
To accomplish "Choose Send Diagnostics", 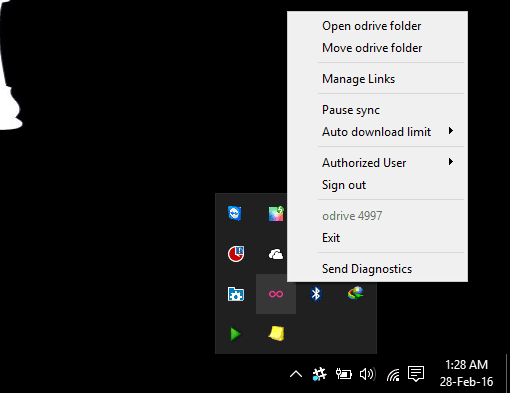I will tap(377, 269).
